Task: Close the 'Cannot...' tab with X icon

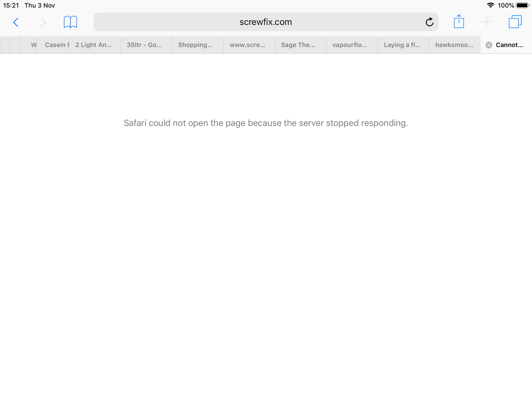Action: point(489,45)
